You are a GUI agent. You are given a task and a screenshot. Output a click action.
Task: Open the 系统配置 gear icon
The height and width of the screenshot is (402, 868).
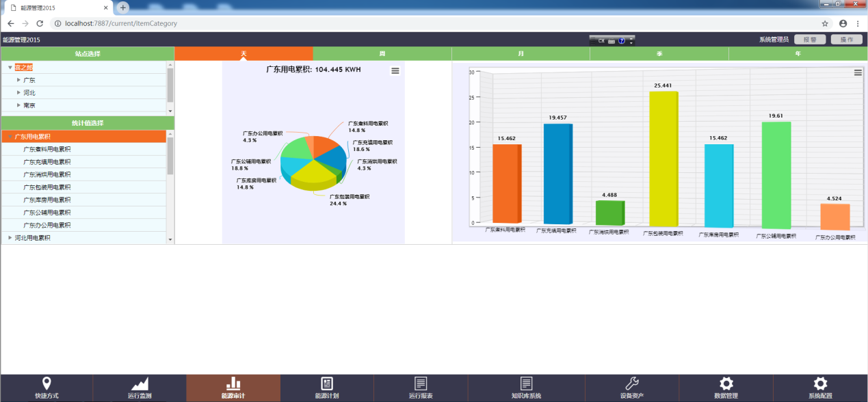coord(820,384)
